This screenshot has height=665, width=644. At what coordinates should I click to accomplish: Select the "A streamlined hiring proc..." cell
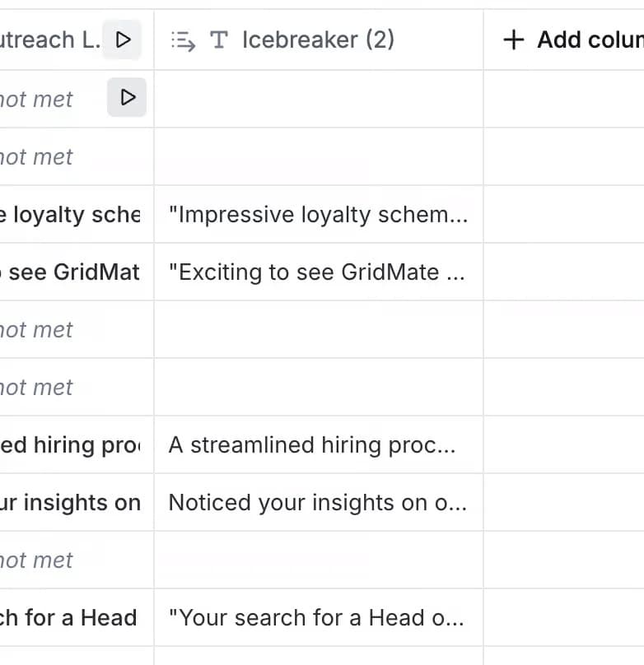[319, 445]
